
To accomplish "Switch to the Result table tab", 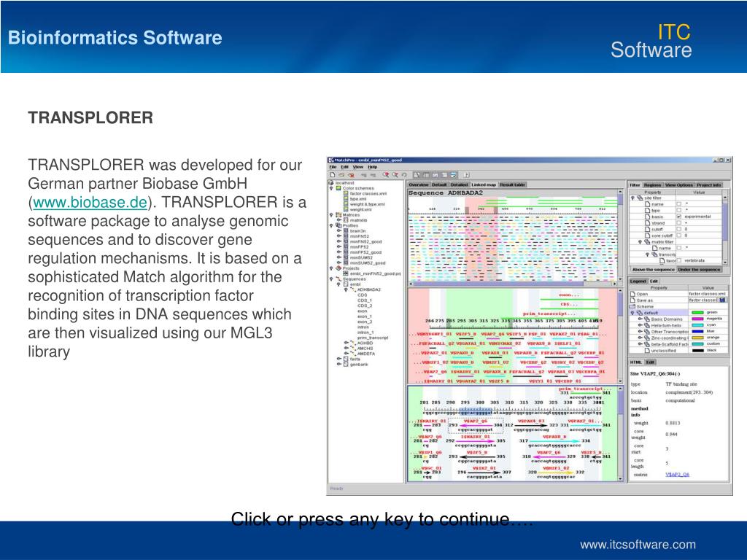I will point(513,184).
